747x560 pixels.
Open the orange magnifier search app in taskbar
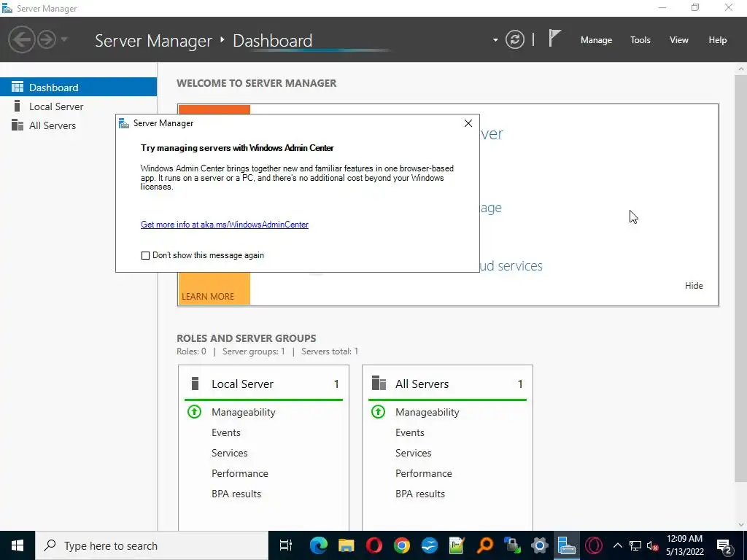pyautogui.click(x=484, y=545)
